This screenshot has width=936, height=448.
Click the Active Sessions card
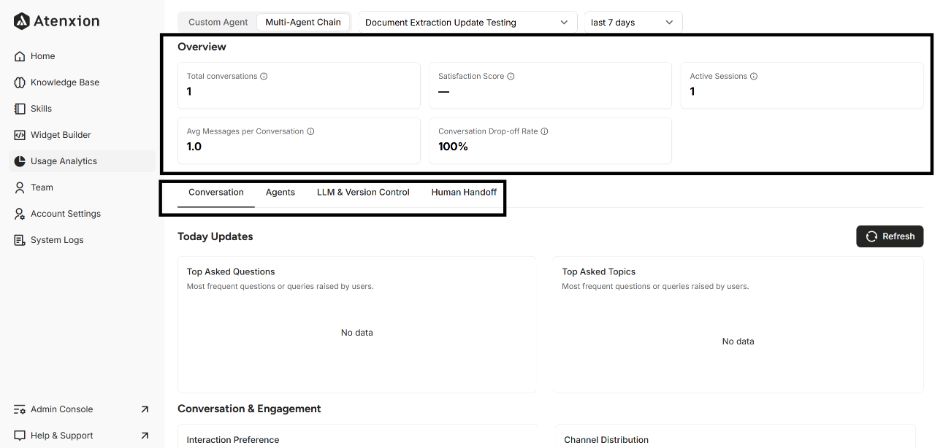802,85
